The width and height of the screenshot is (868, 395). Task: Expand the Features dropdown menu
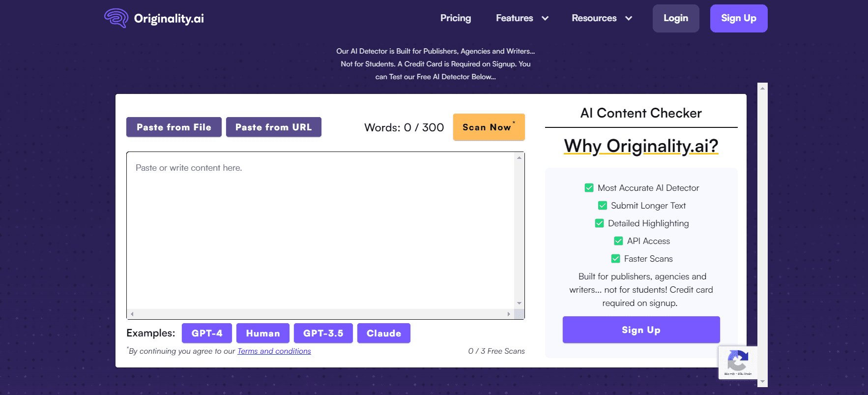pyautogui.click(x=521, y=18)
